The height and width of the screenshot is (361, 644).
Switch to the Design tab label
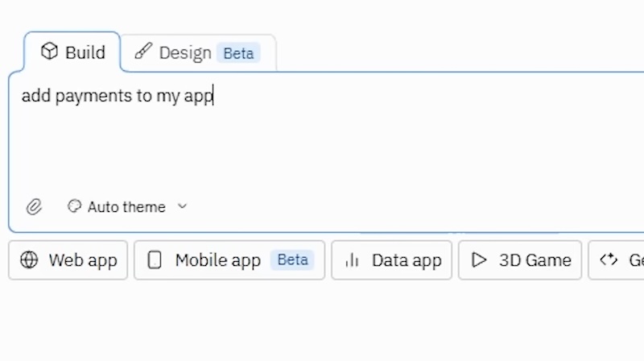click(185, 53)
